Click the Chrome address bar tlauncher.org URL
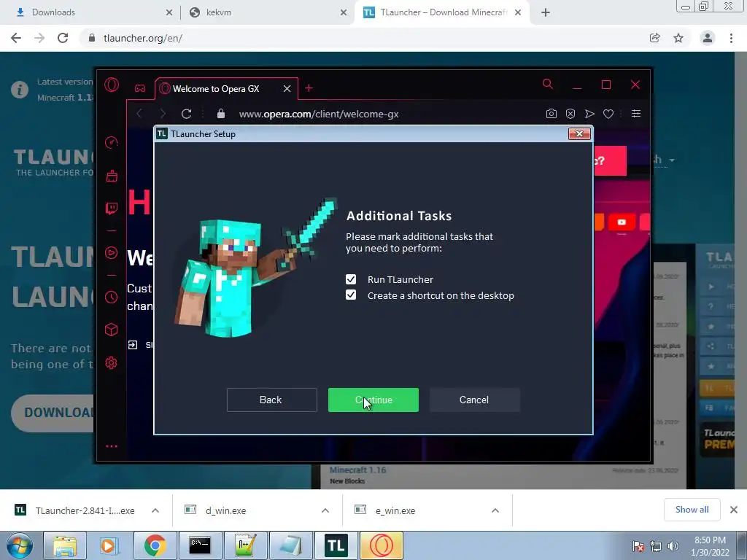747x560 pixels. pyautogui.click(x=143, y=38)
